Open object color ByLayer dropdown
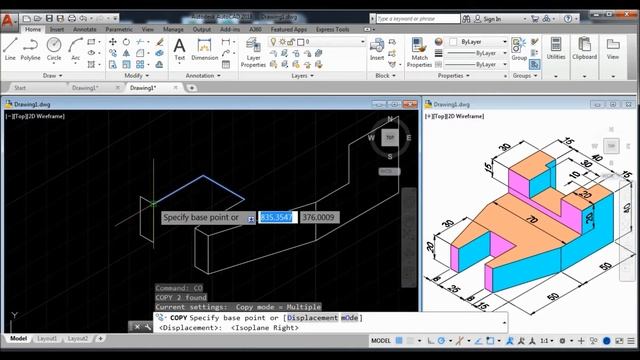 point(504,42)
